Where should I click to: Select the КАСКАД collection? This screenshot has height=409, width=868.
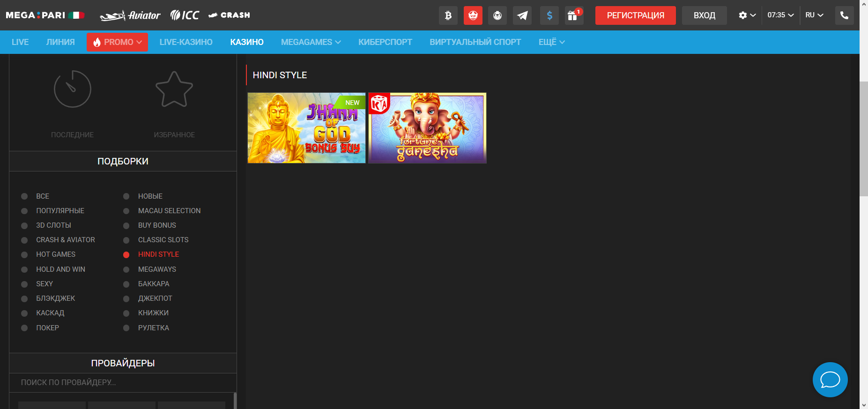click(50, 313)
